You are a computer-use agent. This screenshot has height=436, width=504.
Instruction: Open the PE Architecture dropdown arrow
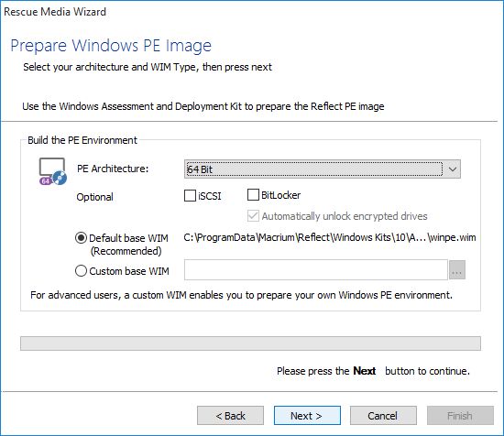453,169
